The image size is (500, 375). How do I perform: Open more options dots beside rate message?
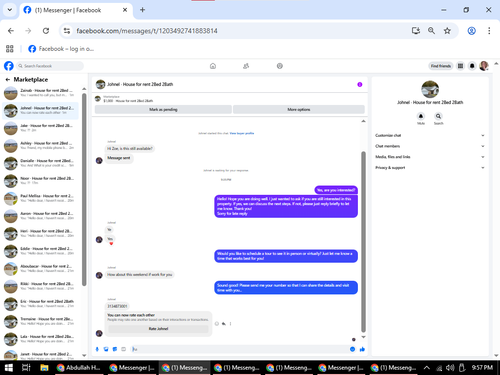click(x=230, y=324)
